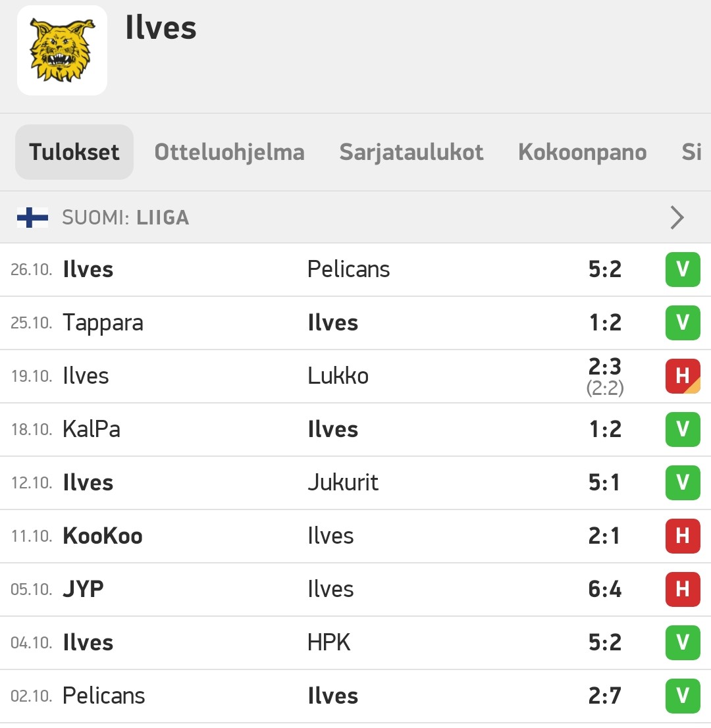This screenshot has height=728, width=711.
Task: Tap the Ilves lynx team logo
Action: pos(63,50)
